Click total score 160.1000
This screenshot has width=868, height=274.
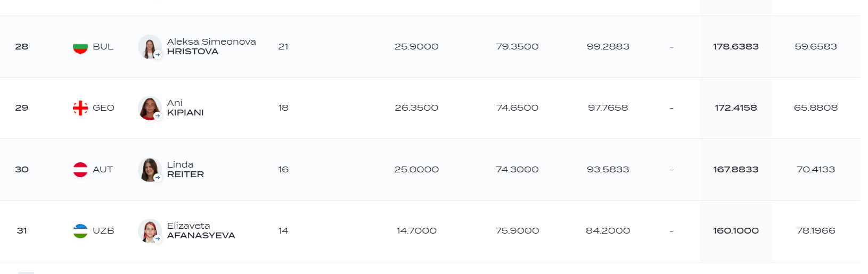[x=736, y=231]
